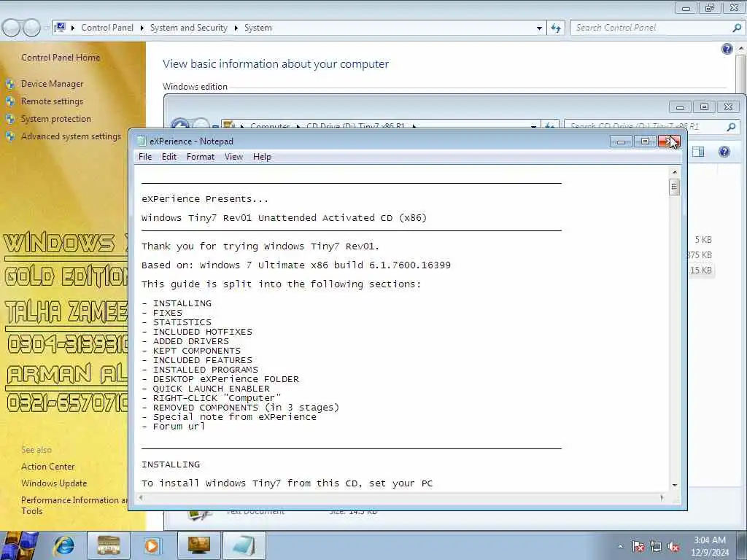The width and height of the screenshot is (747, 560).
Task: Click the '- ADDED DRIVERS' line in Notepad
Action: pos(185,341)
